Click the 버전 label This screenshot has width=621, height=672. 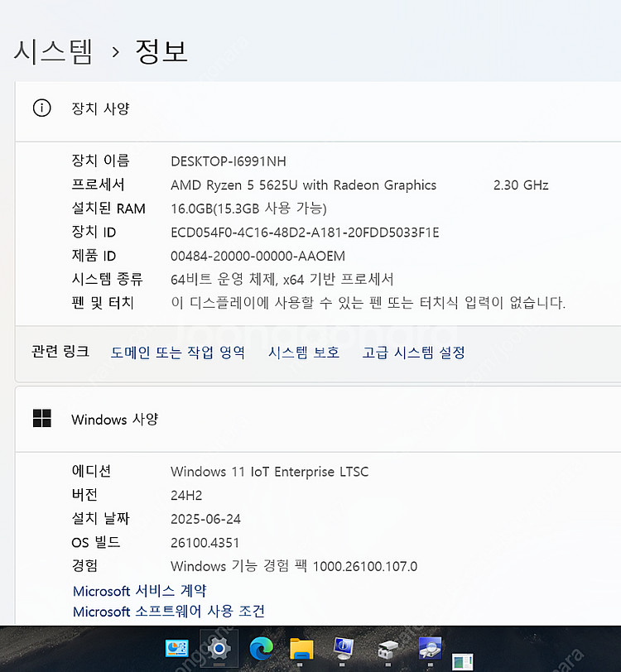pos(84,495)
